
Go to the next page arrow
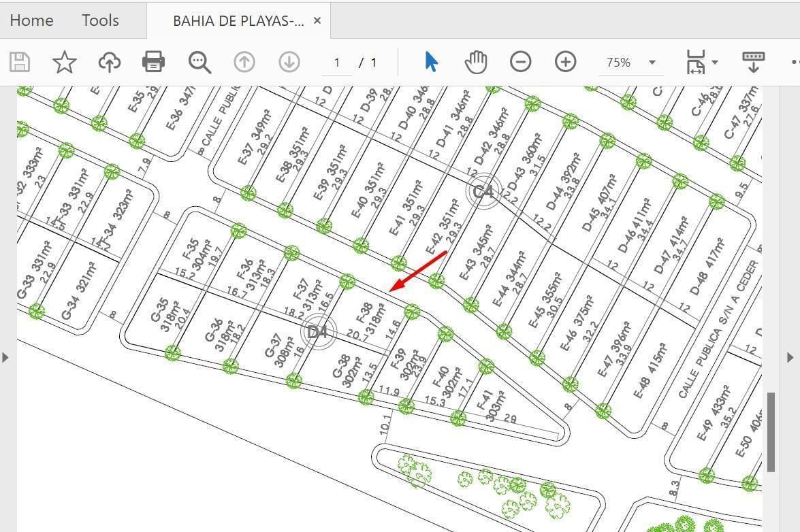289,63
